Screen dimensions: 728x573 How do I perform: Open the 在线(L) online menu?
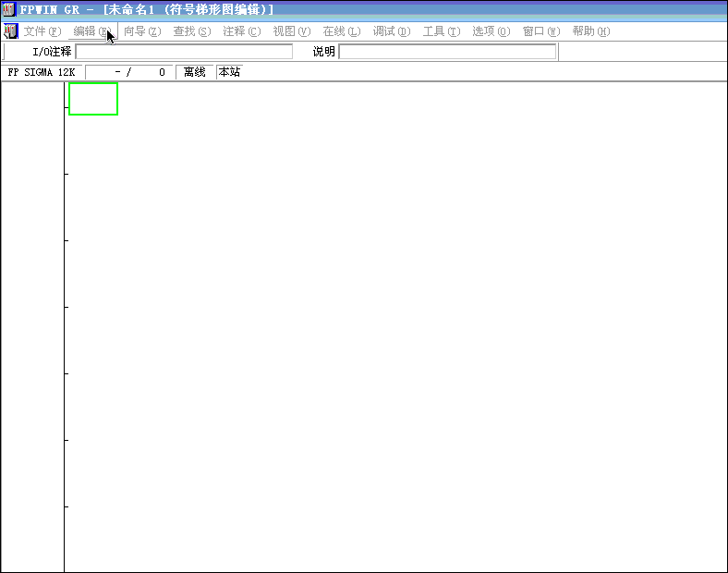click(341, 31)
